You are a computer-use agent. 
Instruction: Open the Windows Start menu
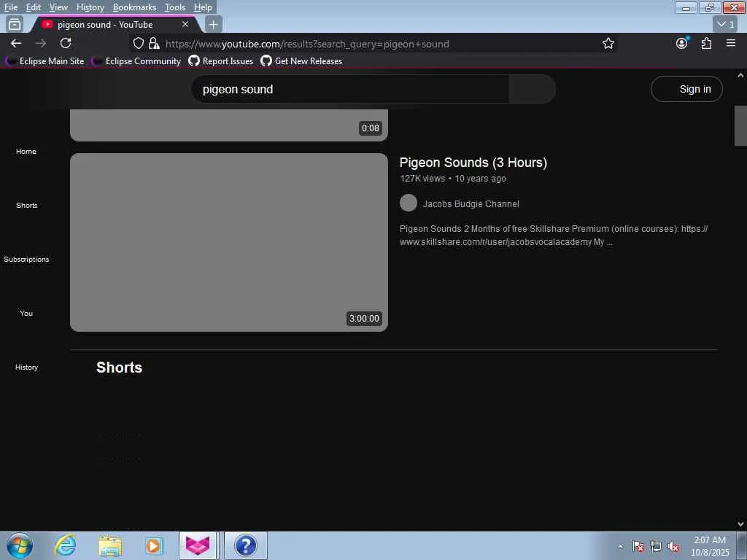coord(20,545)
